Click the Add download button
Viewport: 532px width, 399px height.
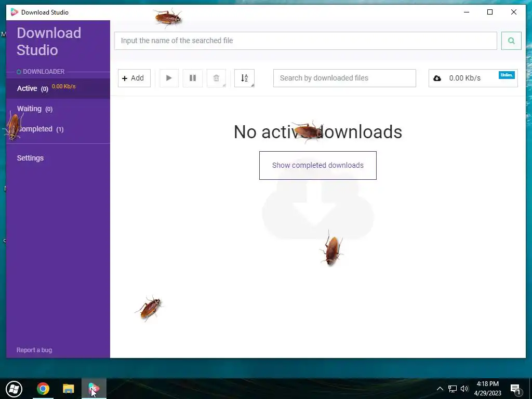134,78
